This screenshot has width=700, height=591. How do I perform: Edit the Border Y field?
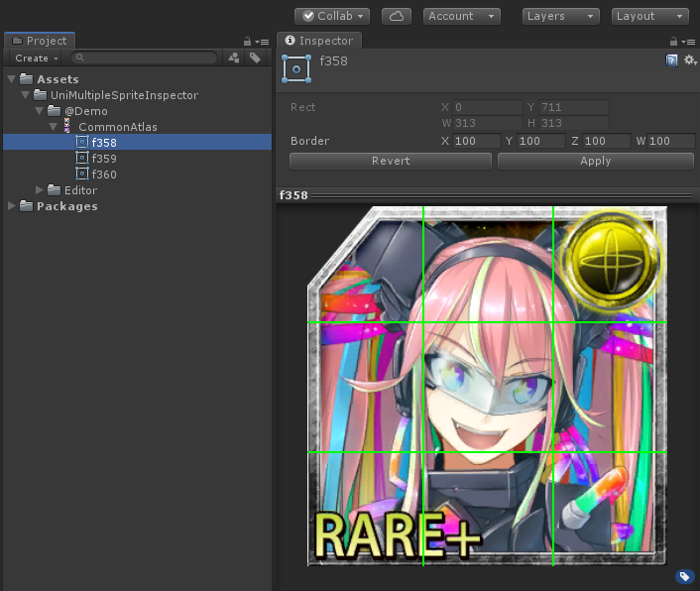point(541,141)
